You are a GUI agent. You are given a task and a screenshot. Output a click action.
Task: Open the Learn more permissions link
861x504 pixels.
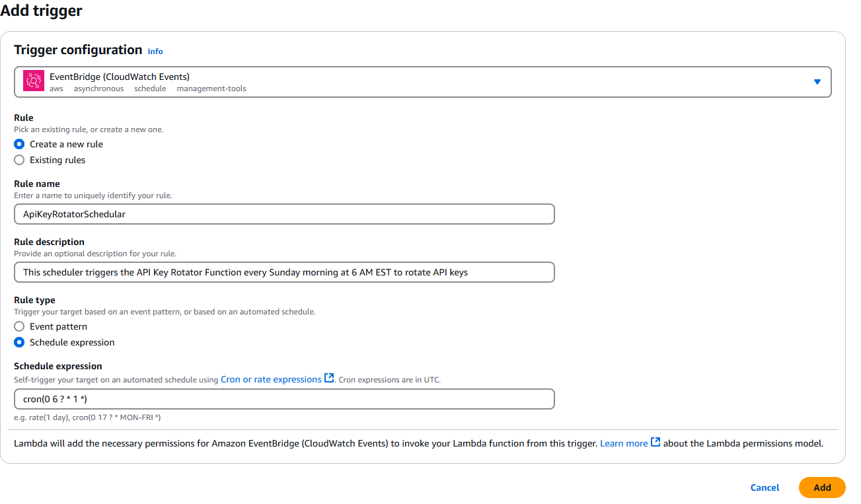[624, 443]
